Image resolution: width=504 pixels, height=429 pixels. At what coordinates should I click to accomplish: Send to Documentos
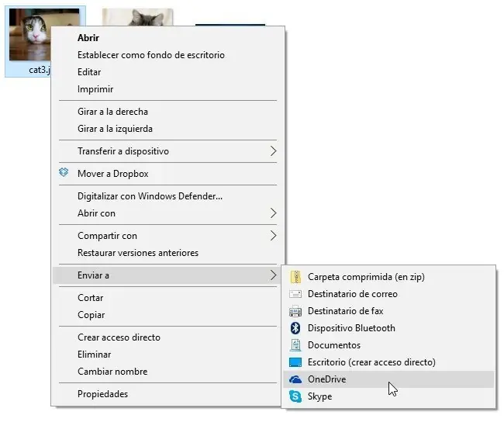(388, 345)
